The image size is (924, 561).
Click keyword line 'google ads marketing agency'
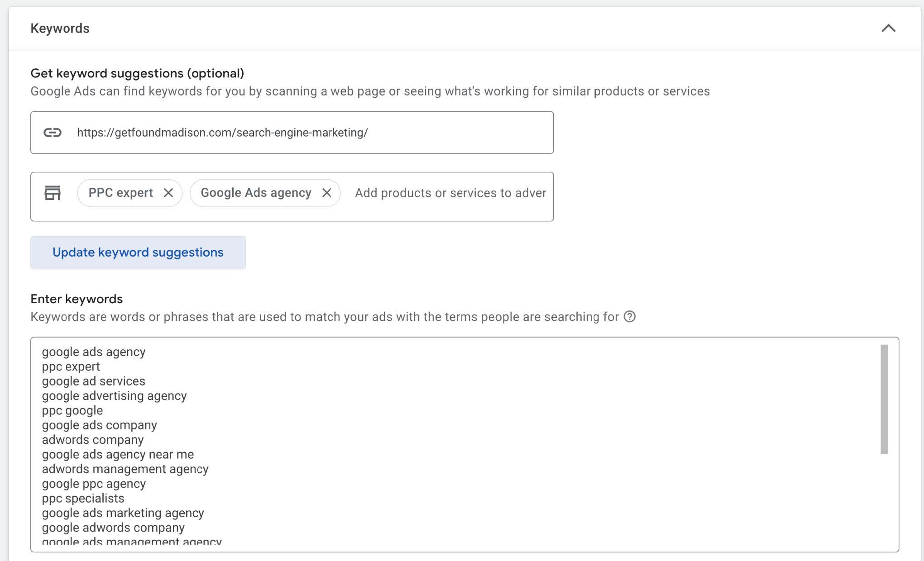[x=123, y=513]
